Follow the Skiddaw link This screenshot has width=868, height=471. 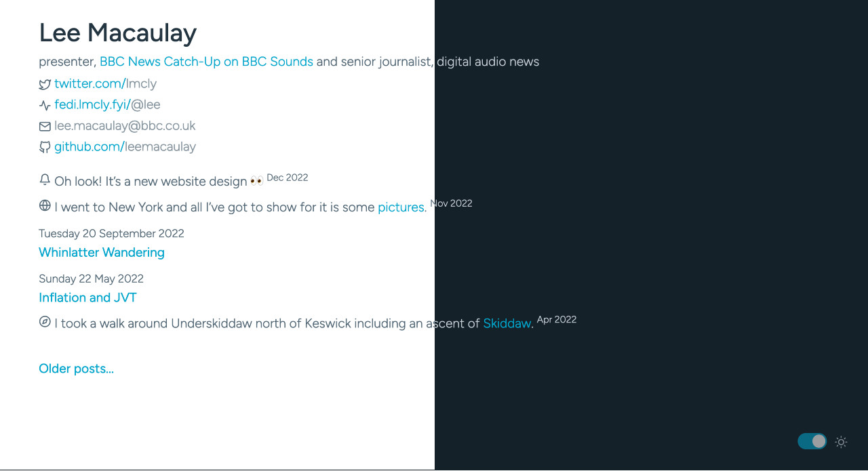click(507, 324)
